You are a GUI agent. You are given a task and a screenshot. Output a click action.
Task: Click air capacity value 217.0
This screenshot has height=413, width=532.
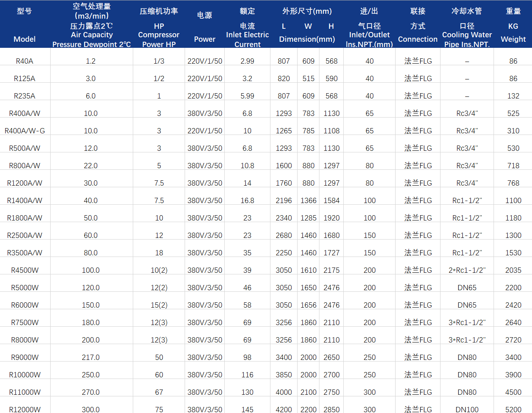[x=91, y=357]
